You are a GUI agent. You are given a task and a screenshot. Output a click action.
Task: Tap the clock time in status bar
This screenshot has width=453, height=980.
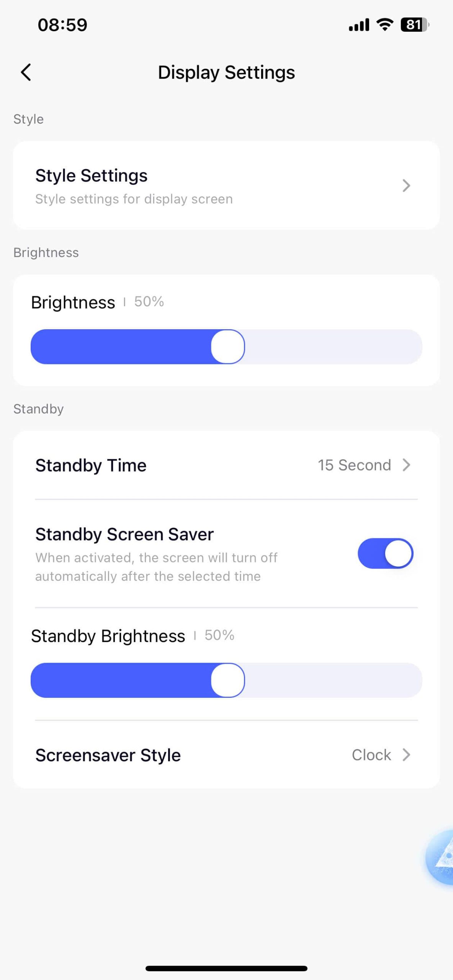click(62, 25)
